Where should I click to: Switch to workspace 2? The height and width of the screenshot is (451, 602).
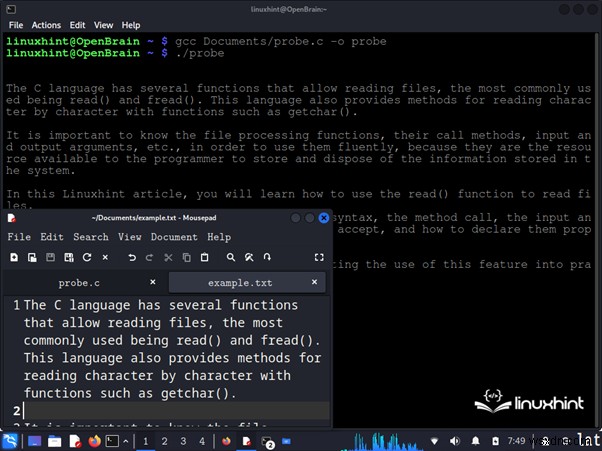tap(164, 441)
